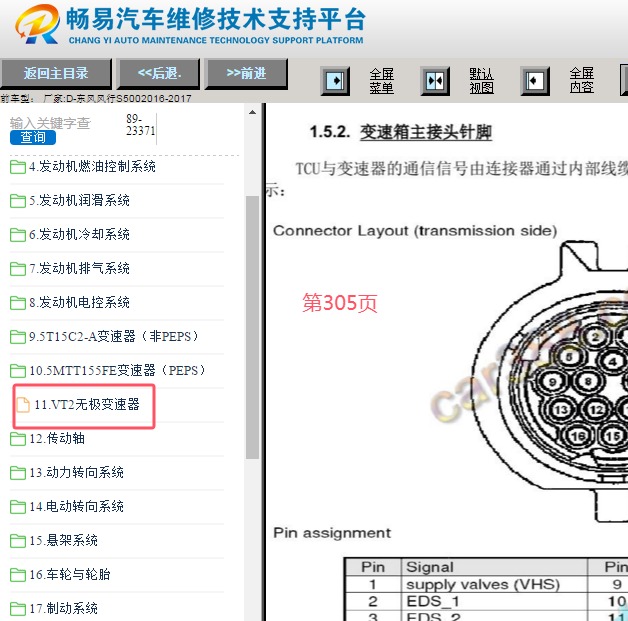Viewport: 628px width, 621px height.
Task: Open folder 17.制动系统
Action: tap(63, 609)
